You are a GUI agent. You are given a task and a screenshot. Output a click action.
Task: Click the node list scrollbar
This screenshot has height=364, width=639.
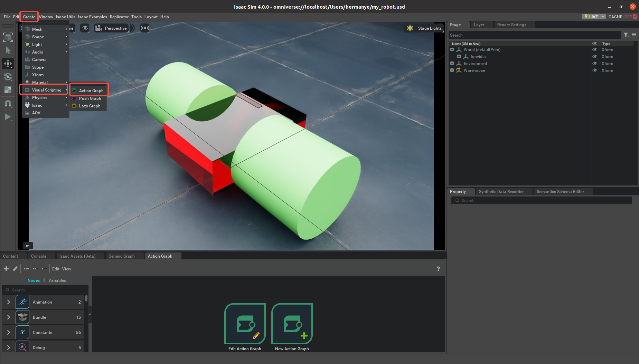point(86,298)
